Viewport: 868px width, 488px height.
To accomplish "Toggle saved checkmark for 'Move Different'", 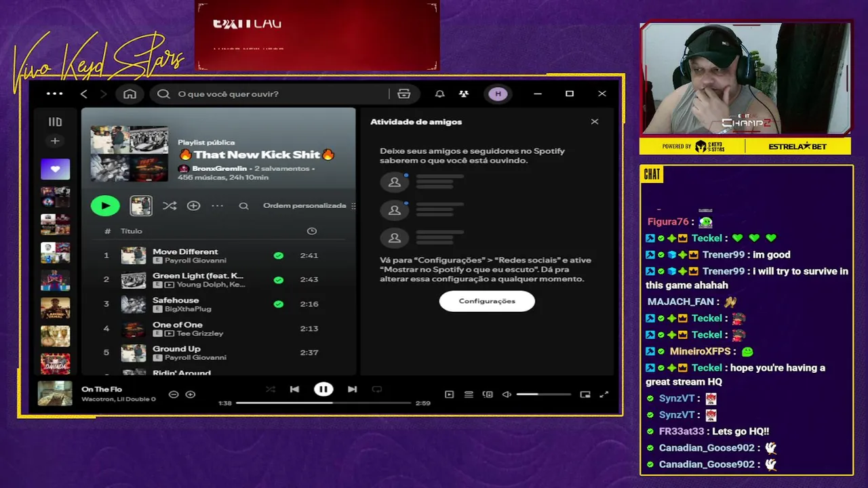I will [278, 256].
